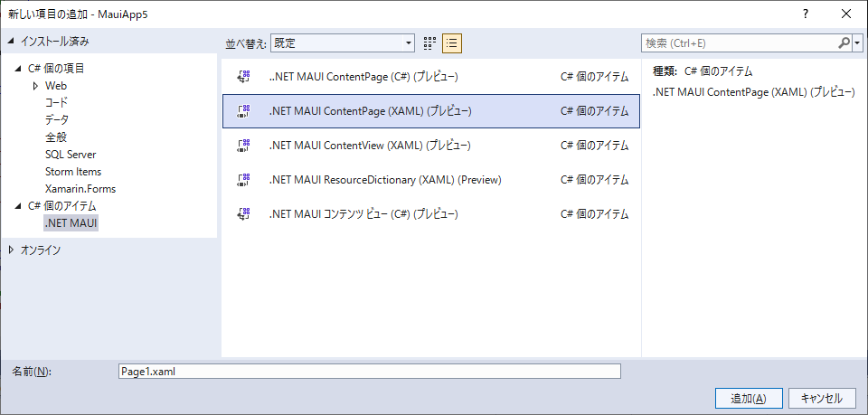Viewport: 868px width, 415px height.
Task: Click the 名前 file name input field
Action: [369, 372]
